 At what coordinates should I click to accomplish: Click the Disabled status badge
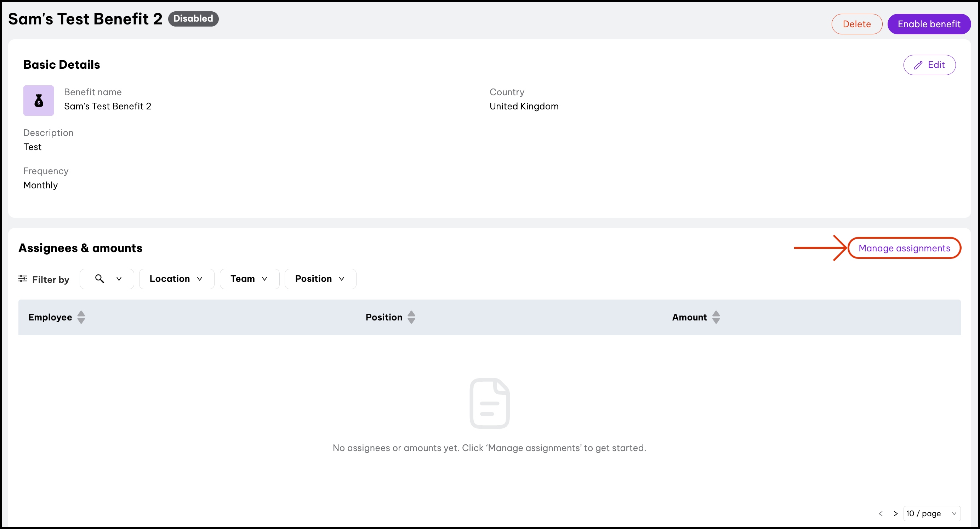click(x=193, y=19)
